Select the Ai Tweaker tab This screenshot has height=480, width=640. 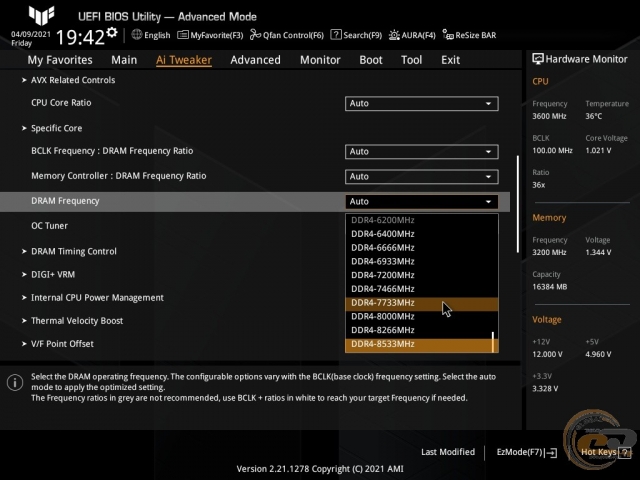click(x=184, y=60)
